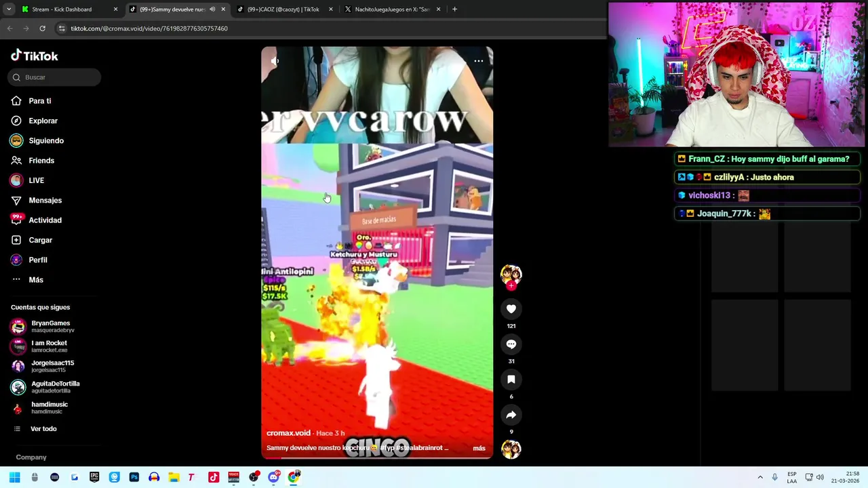Go to the Siguiendo feed

tap(45, 140)
